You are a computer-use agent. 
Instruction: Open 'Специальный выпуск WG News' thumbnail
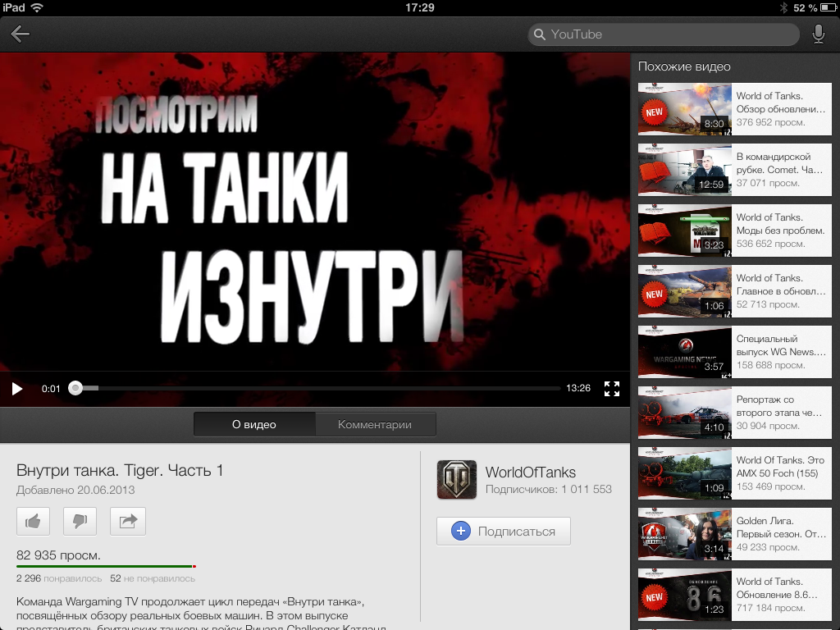coord(685,352)
